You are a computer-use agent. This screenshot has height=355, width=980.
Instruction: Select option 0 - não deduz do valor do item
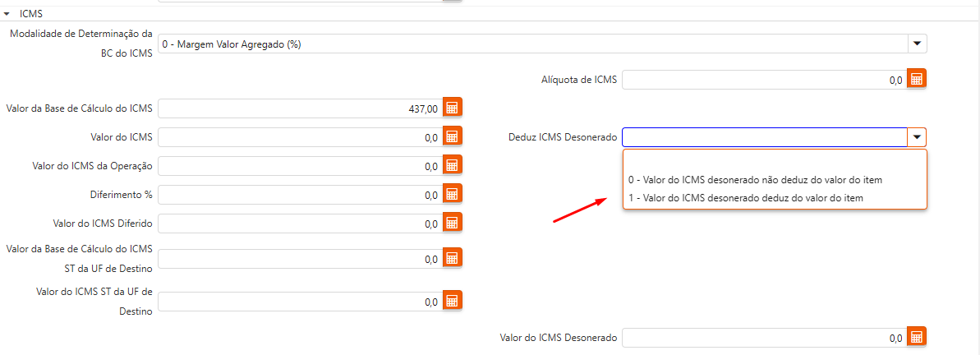tap(756, 179)
